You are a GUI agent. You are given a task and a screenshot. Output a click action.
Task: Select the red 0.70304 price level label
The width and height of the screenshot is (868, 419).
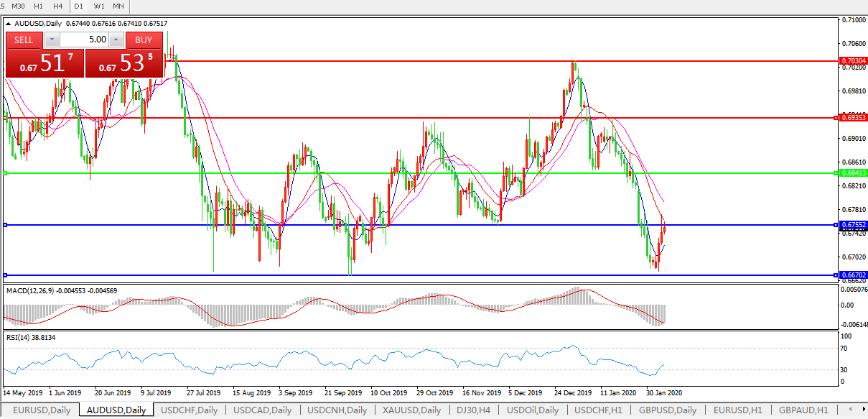point(854,61)
